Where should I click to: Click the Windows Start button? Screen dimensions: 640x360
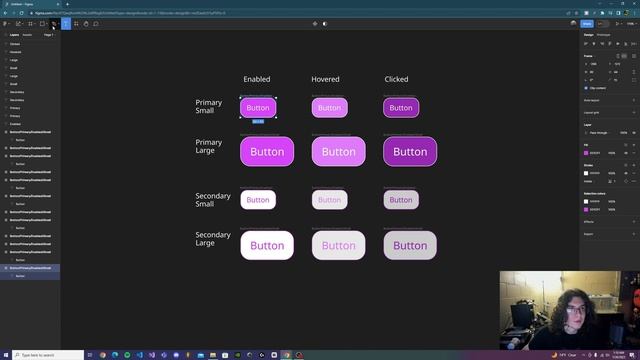pos(6,355)
